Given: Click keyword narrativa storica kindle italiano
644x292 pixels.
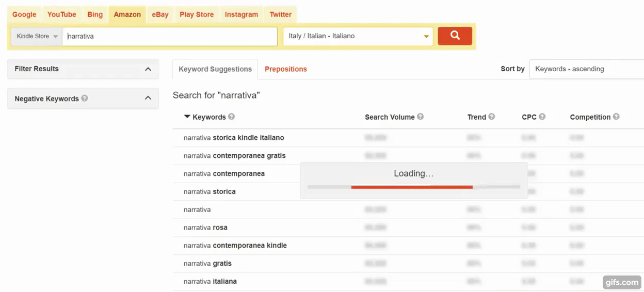Looking at the screenshot, I should tap(234, 138).
